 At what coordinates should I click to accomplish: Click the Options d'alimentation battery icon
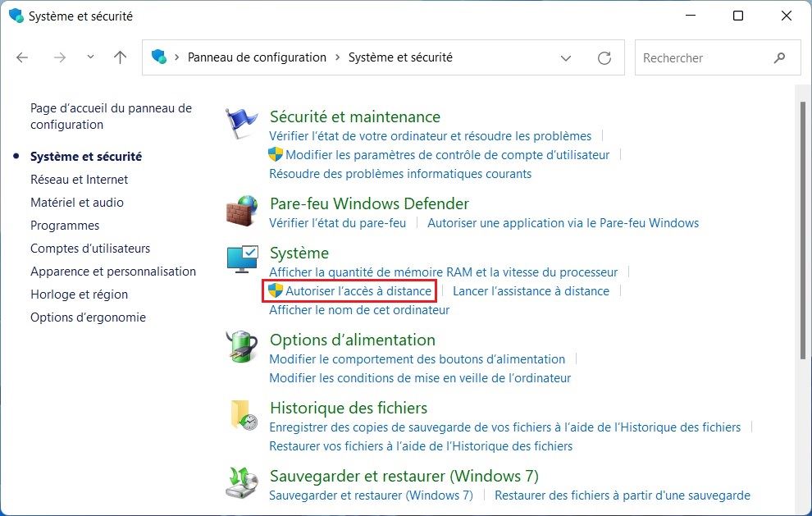[241, 347]
